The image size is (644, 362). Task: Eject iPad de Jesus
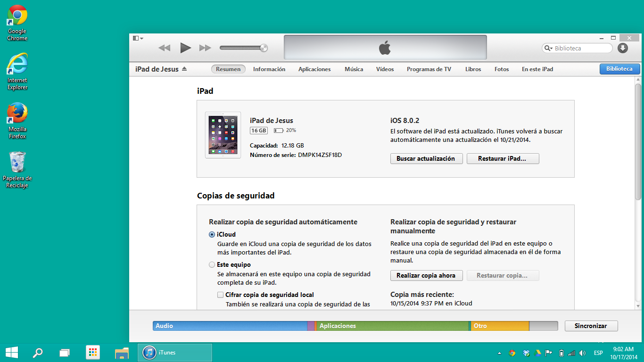coord(184,69)
